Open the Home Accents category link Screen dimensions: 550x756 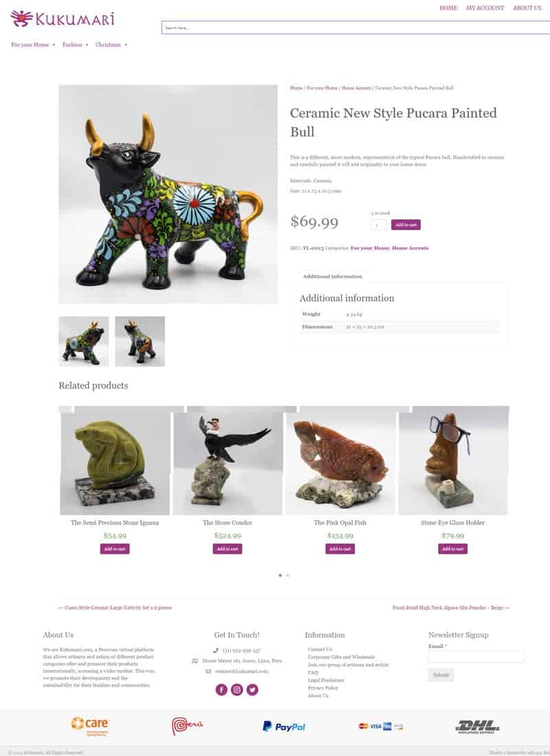coord(410,248)
